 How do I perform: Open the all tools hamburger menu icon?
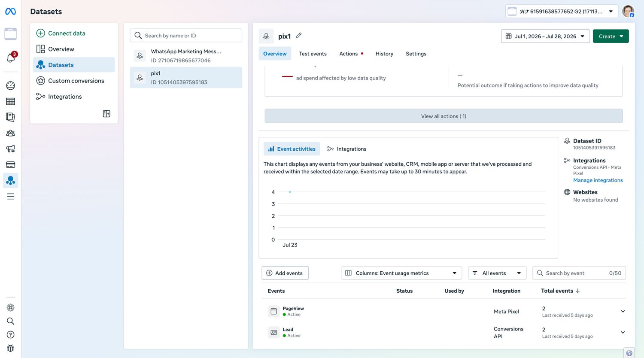(x=11, y=197)
